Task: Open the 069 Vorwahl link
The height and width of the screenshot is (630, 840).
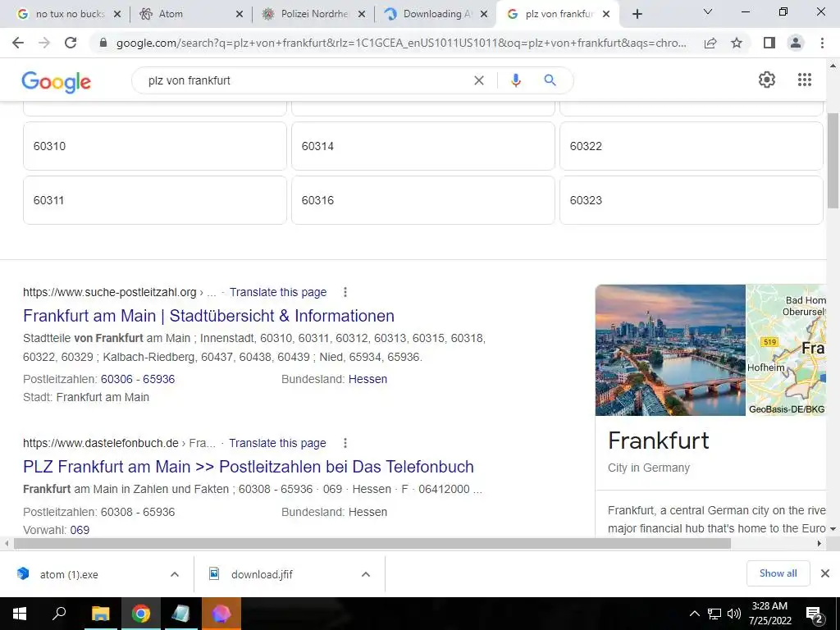Action: (x=80, y=530)
